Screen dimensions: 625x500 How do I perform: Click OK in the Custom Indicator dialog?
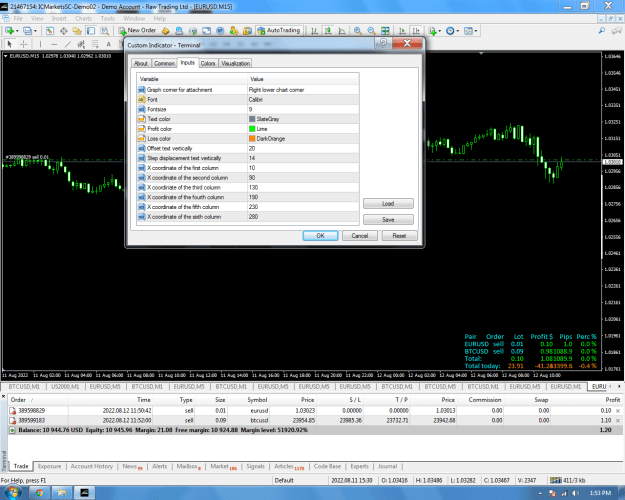(320, 236)
